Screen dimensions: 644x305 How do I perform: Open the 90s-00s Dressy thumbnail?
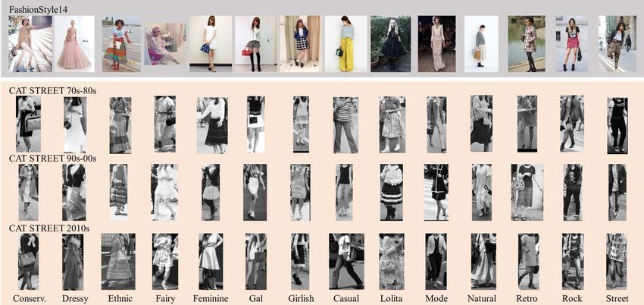[x=73, y=193]
